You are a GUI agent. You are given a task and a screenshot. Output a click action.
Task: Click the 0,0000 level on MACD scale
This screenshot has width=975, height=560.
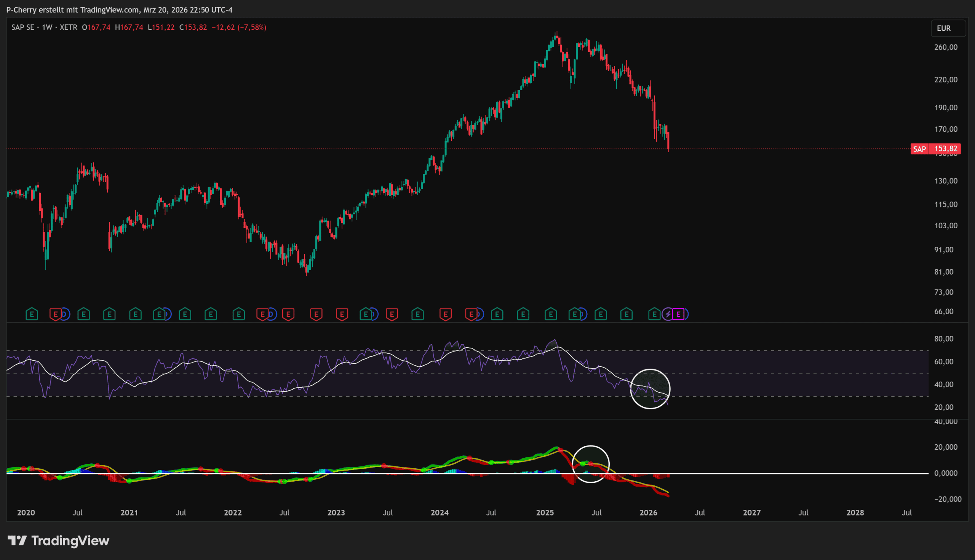945,473
